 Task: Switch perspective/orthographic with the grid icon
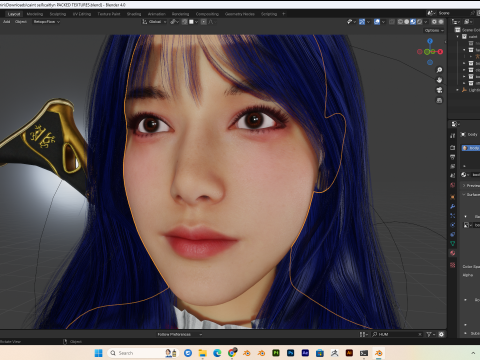point(439,100)
